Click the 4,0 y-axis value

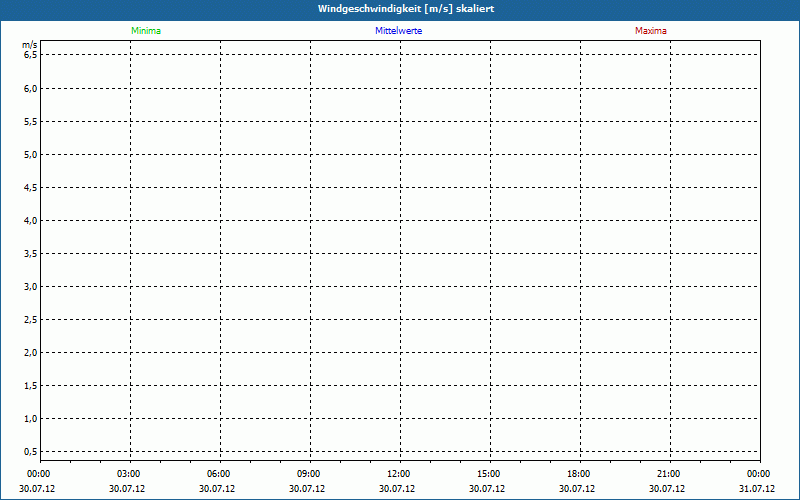pos(31,220)
